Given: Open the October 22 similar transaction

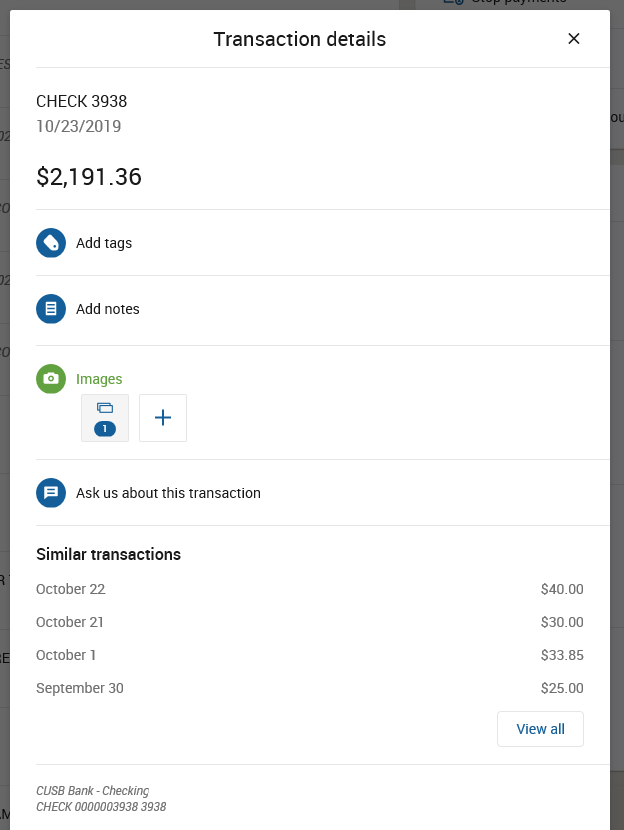Looking at the screenshot, I should pos(71,589).
